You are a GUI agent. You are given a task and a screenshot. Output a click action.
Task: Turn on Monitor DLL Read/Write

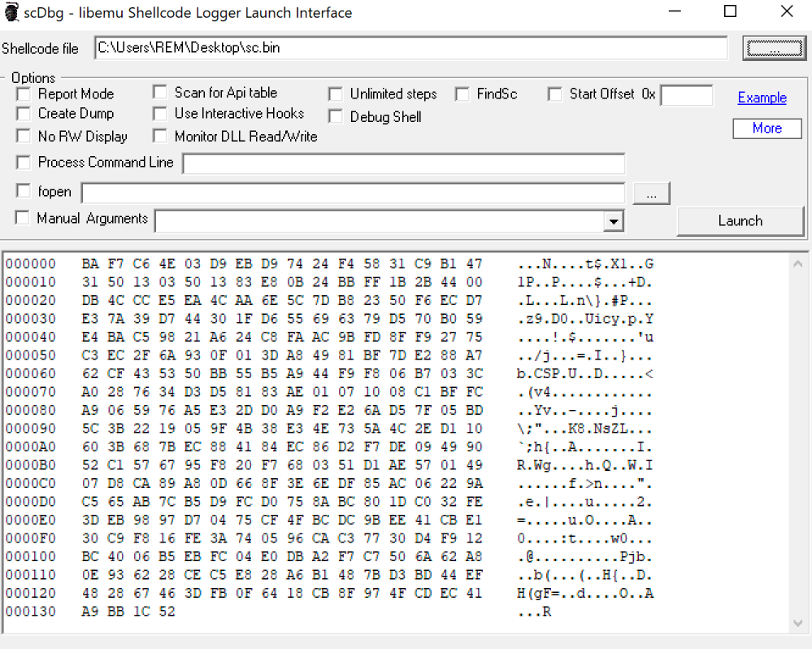click(160, 136)
